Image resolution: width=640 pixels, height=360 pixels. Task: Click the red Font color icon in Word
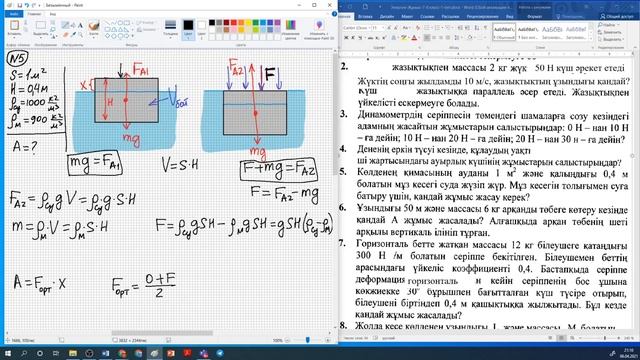click(x=414, y=38)
